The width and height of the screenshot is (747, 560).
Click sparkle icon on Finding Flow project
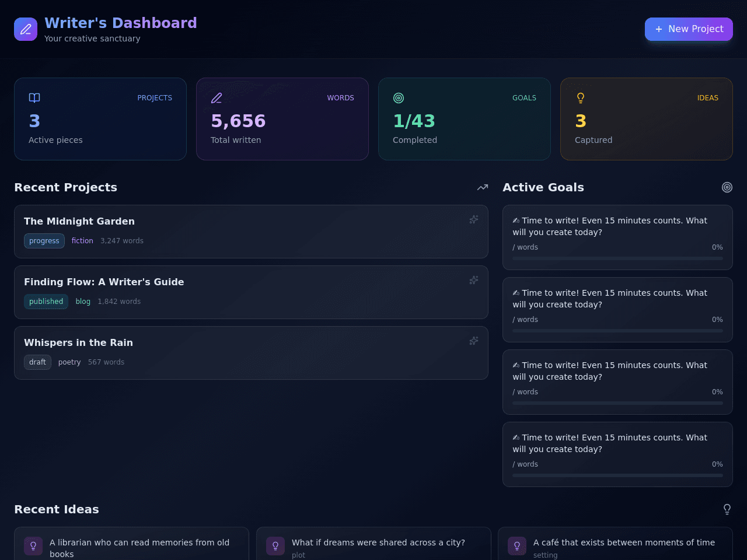474,280
